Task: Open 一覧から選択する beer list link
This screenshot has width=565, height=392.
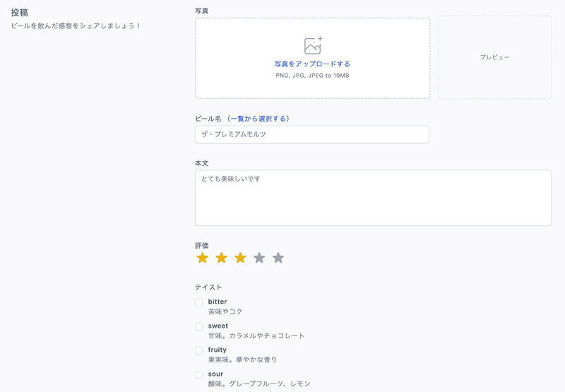Action: pos(258,119)
